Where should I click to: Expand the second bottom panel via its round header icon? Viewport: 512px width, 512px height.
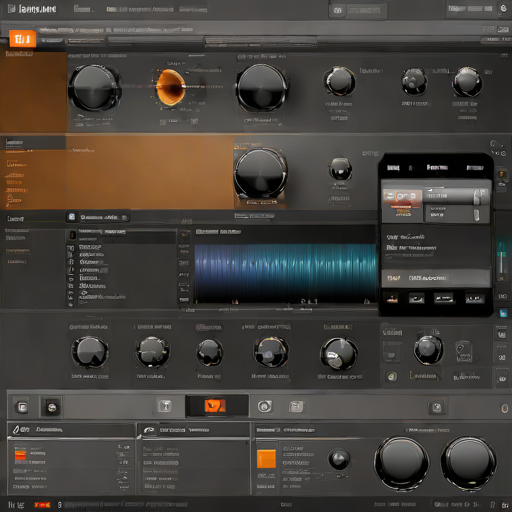point(149,430)
